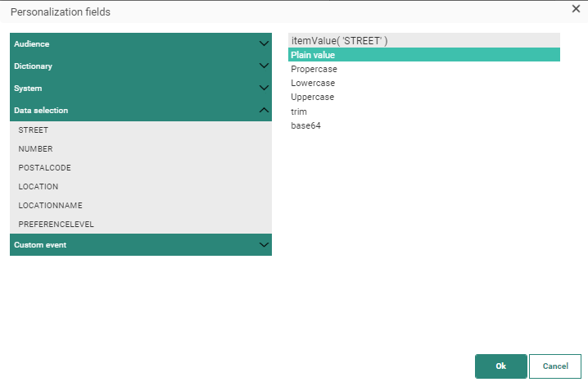Viewport: 588px width, 382px height.
Task: Select the LOCATIONNAME field
Action: 50,206
